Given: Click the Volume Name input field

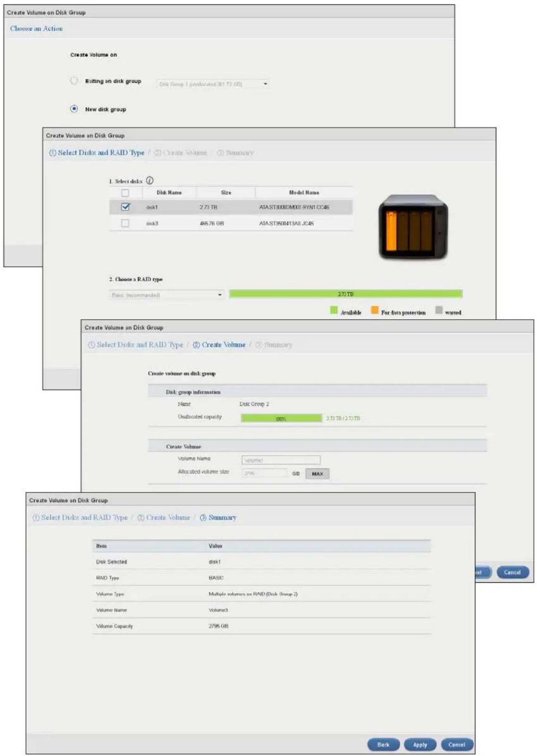Looking at the screenshot, I should [281, 460].
